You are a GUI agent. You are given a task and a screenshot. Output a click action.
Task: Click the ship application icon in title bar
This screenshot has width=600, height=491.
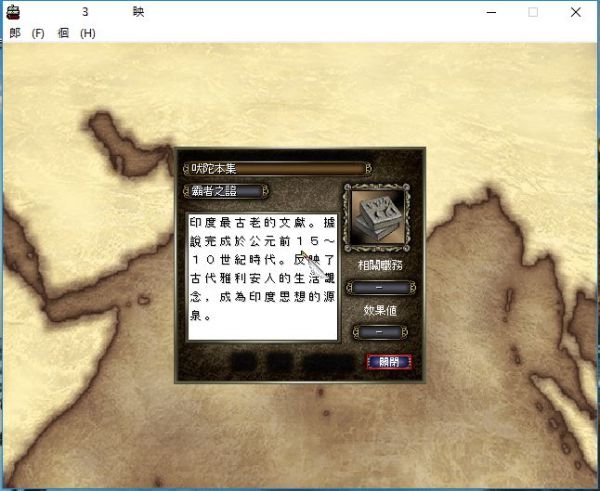[x=13, y=12]
